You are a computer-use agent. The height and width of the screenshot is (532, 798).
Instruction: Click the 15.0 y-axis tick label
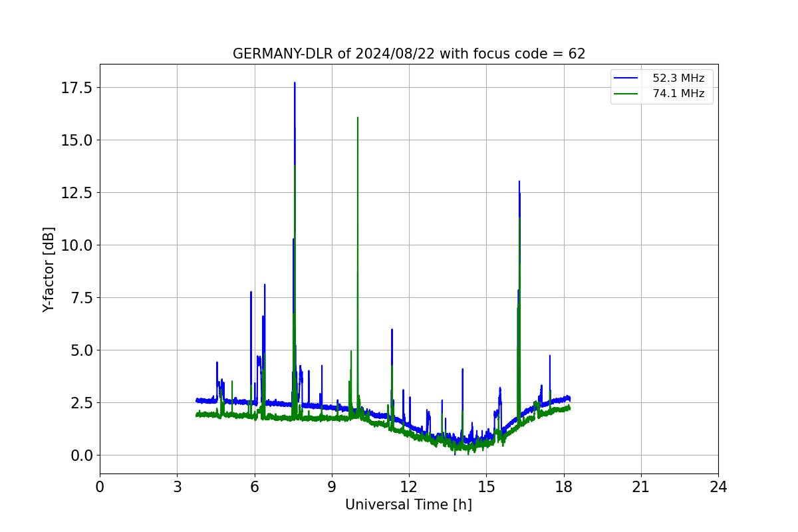point(77,140)
